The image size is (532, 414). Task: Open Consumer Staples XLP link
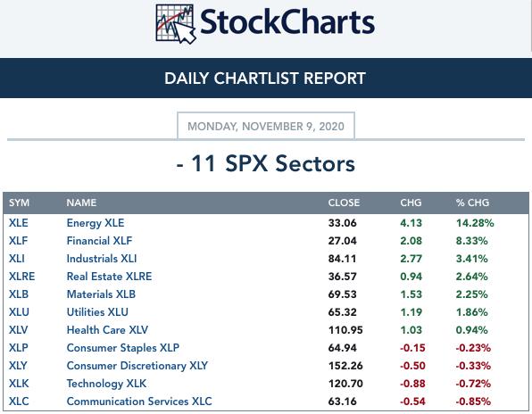click(x=123, y=348)
